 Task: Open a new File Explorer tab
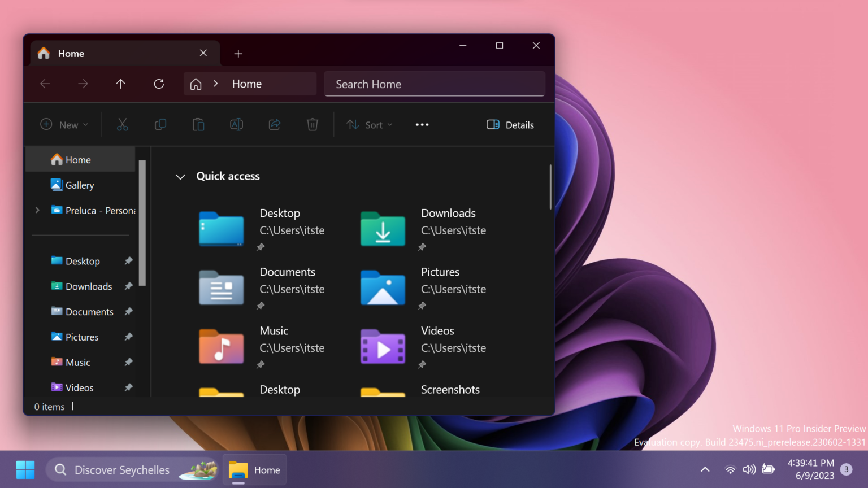238,54
